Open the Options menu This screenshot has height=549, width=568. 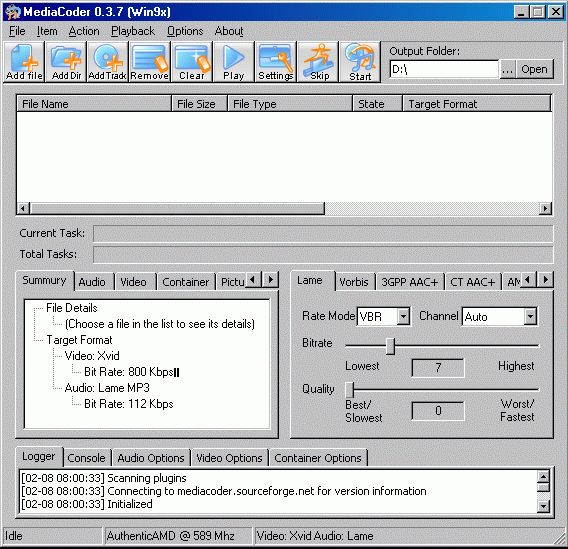pos(185,31)
